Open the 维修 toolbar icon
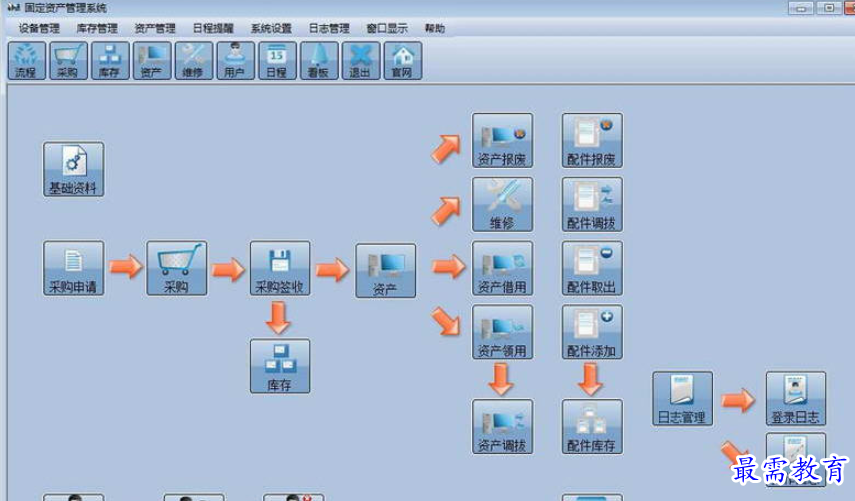This screenshot has height=501, width=855. [194, 61]
